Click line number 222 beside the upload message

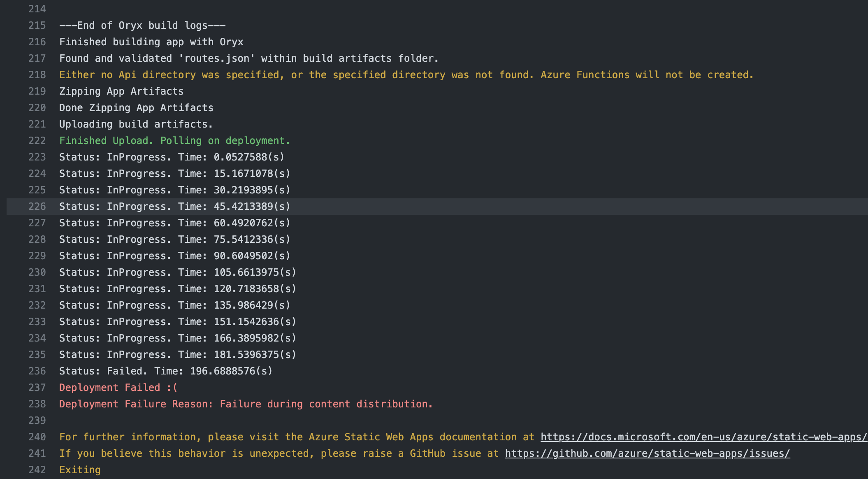(37, 140)
